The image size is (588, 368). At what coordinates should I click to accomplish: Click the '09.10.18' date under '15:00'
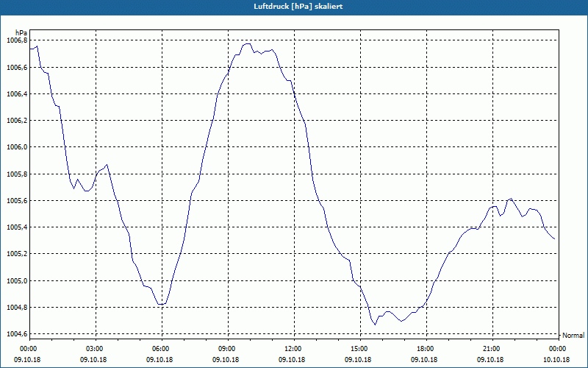tap(358, 360)
